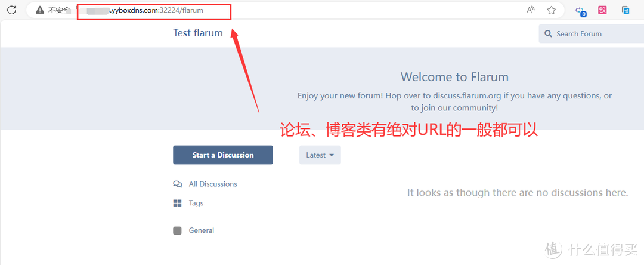Open All Discussions in the sidebar
This screenshot has width=644, height=265.
[213, 184]
